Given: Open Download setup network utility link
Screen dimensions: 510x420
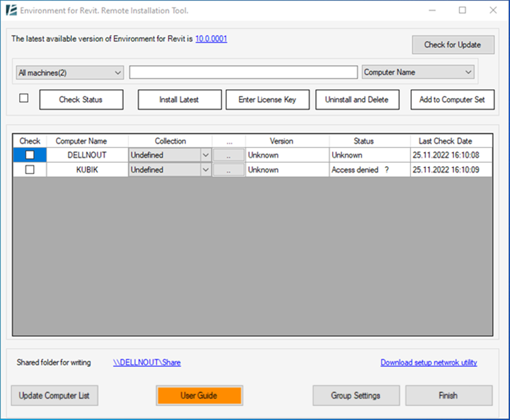Looking at the screenshot, I should (428, 363).
